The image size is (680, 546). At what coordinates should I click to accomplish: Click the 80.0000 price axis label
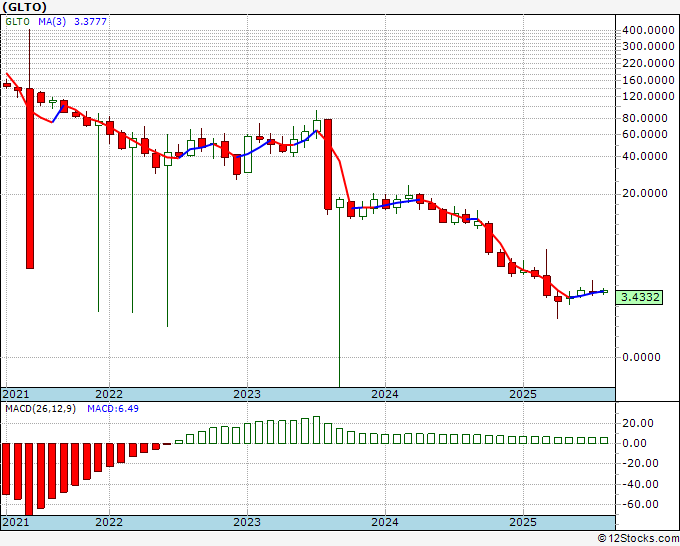pos(646,118)
